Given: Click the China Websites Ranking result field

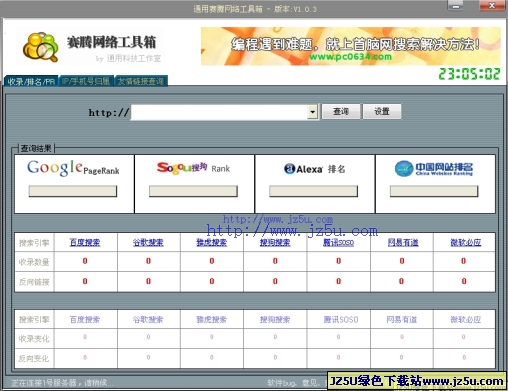Looking at the screenshot, I should tap(434, 191).
